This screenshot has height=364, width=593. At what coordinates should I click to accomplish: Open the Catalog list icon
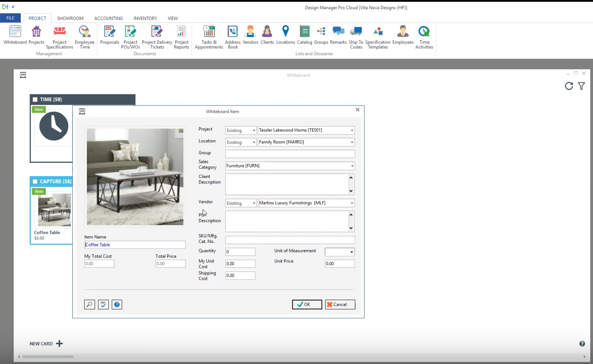click(x=304, y=35)
